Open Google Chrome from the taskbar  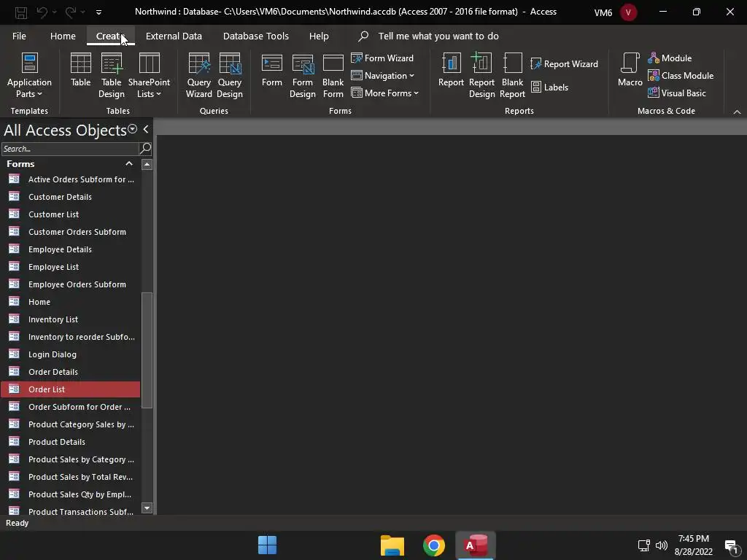pyautogui.click(x=434, y=545)
